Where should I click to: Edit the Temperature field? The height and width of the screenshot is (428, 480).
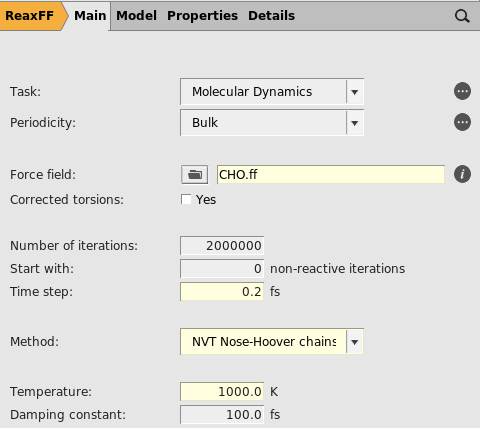tap(222, 391)
